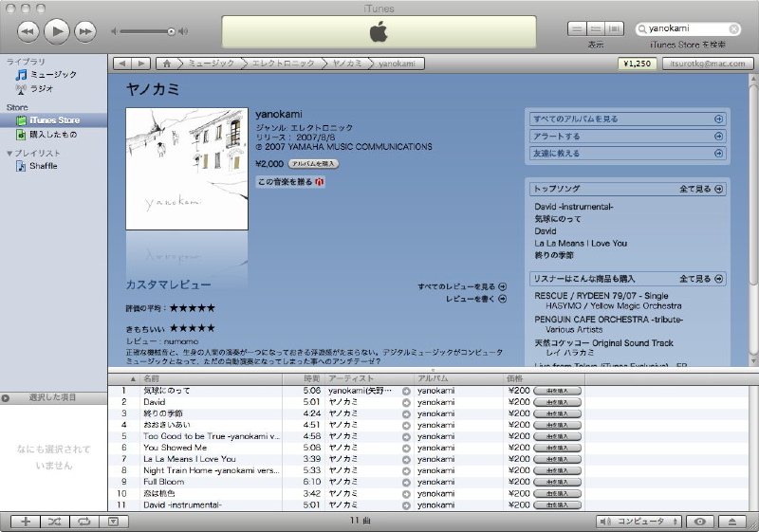The image size is (759, 532).
Task: Sort by 名前 column header
Action: pos(211,378)
